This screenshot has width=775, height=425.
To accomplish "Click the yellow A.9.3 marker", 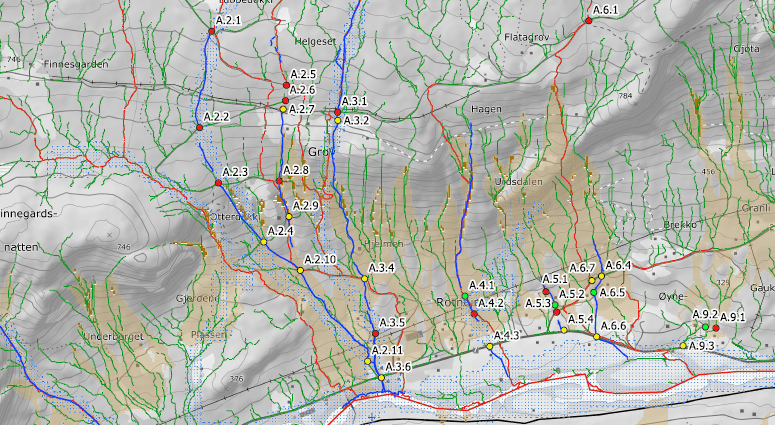I will [683, 346].
